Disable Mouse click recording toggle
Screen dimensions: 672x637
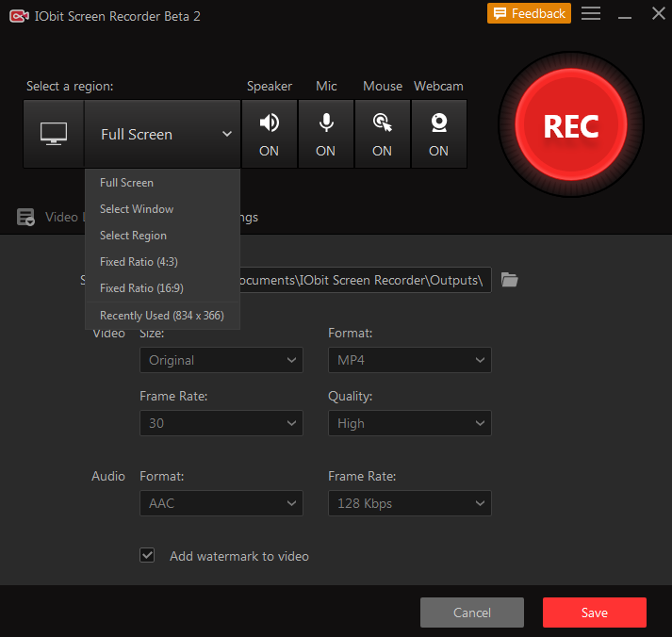(x=383, y=134)
